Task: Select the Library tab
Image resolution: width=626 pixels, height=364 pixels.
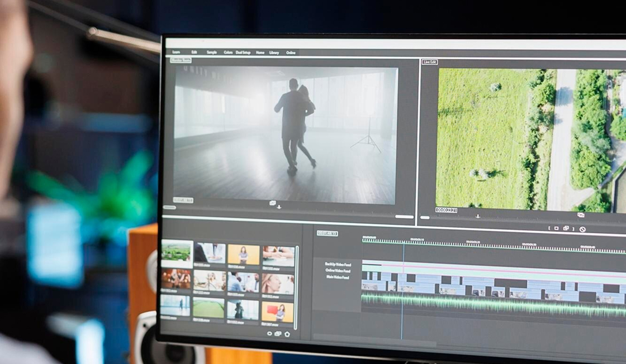Action: 274,52
